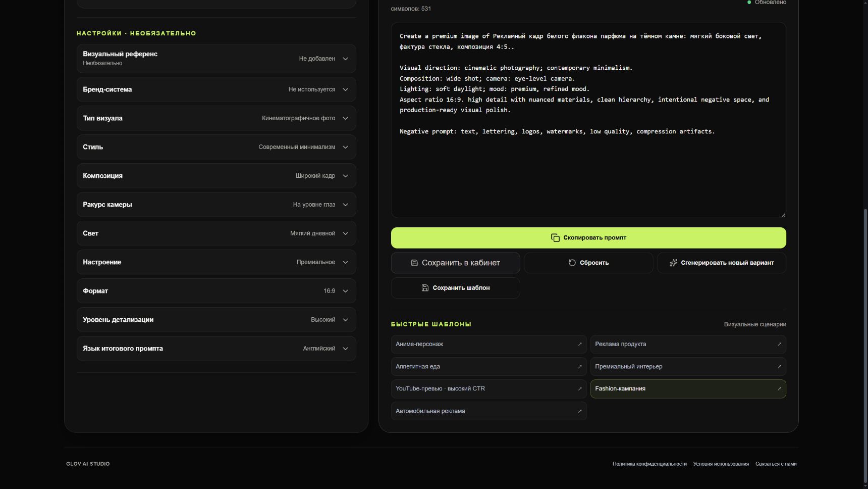Select the Автомобильная реклама quick template
Screen dimensions: 868x489
point(489,411)
